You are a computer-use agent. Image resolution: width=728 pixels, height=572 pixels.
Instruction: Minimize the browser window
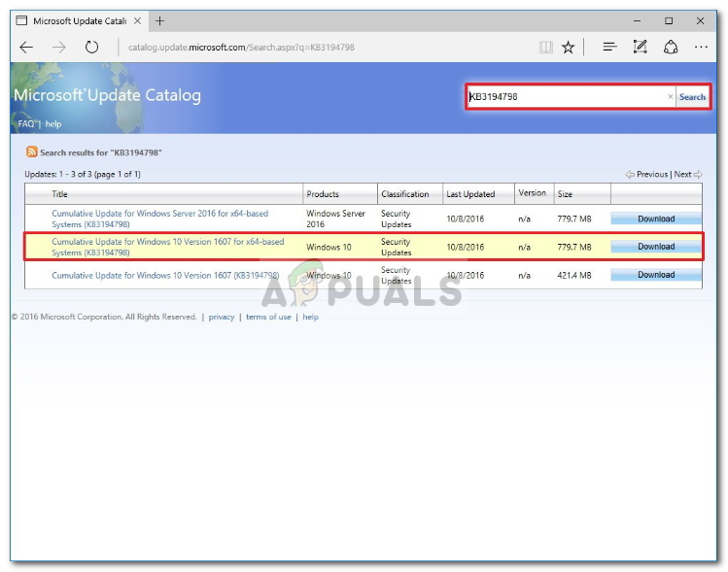click(x=637, y=20)
